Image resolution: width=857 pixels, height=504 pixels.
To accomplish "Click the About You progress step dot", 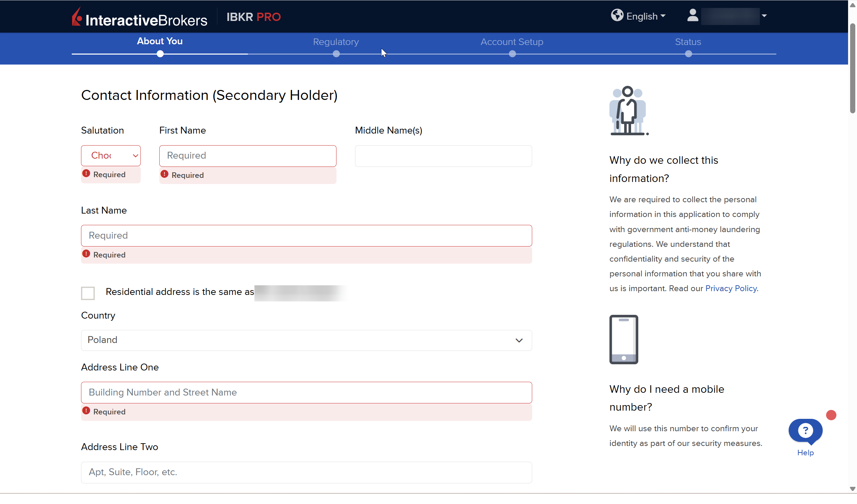I will [x=160, y=54].
